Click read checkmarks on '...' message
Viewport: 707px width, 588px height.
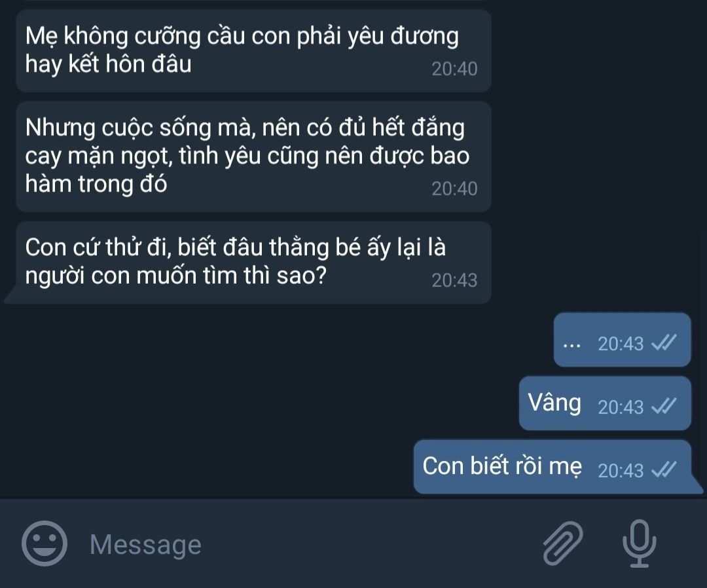[x=664, y=342]
